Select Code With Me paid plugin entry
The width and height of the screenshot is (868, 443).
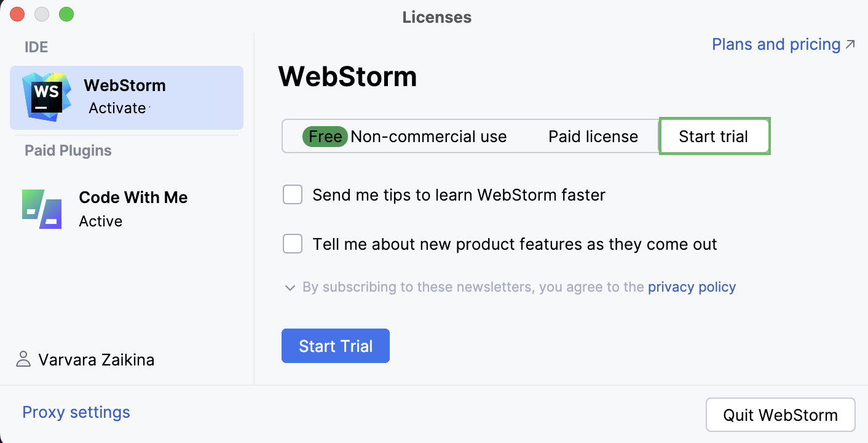133,209
